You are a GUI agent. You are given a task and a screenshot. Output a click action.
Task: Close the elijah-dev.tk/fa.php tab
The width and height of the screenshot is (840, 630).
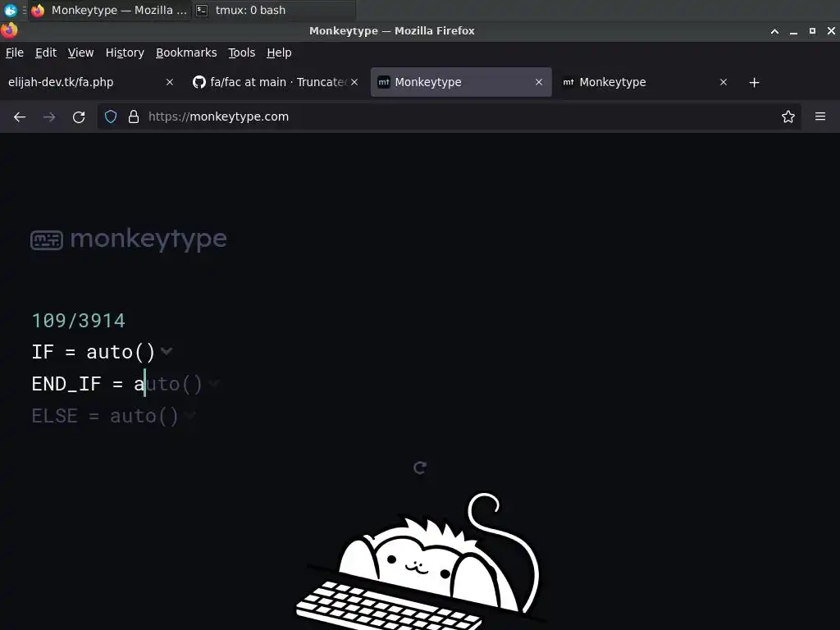[x=170, y=82]
